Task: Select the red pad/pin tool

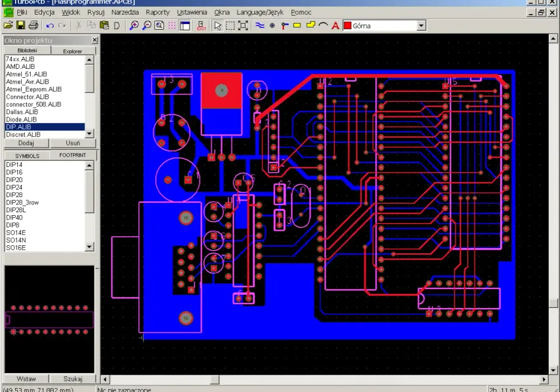Action: pos(284,26)
